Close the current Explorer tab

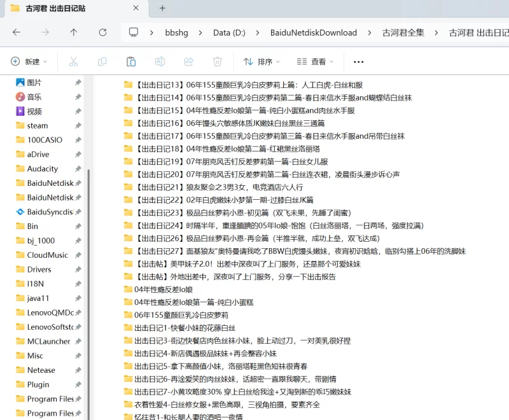click(x=136, y=8)
